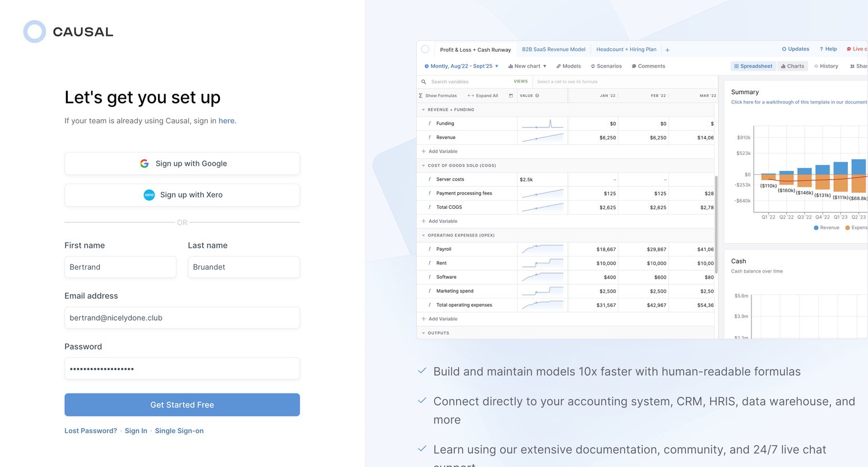Image resolution: width=868 pixels, height=467 pixels.
Task: Click the Xero logo icon
Action: pos(149,195)
